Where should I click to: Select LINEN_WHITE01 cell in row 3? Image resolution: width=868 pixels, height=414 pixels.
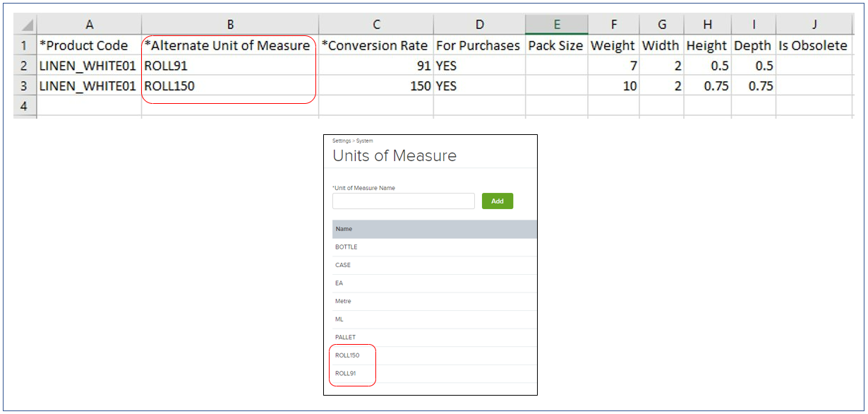click(89, 86)
